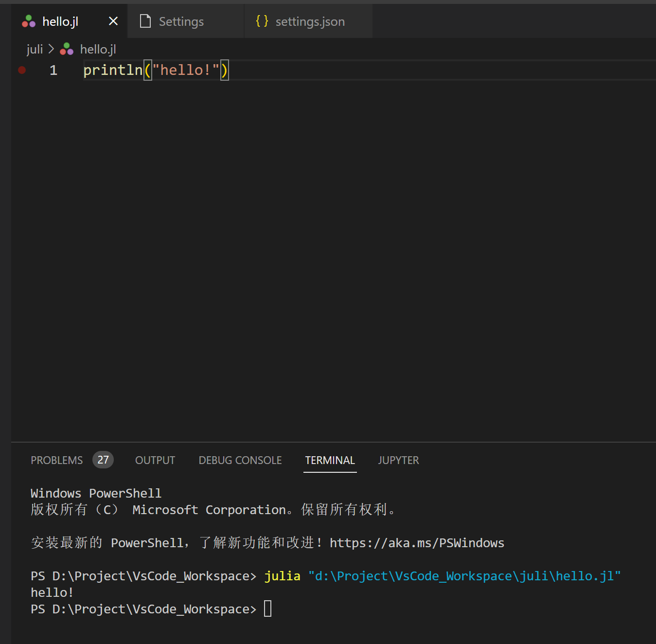The height and width of the screenshot is (644, 656).
Task: Click the braces icon on settings.json tab
Action: click(262, 21)
